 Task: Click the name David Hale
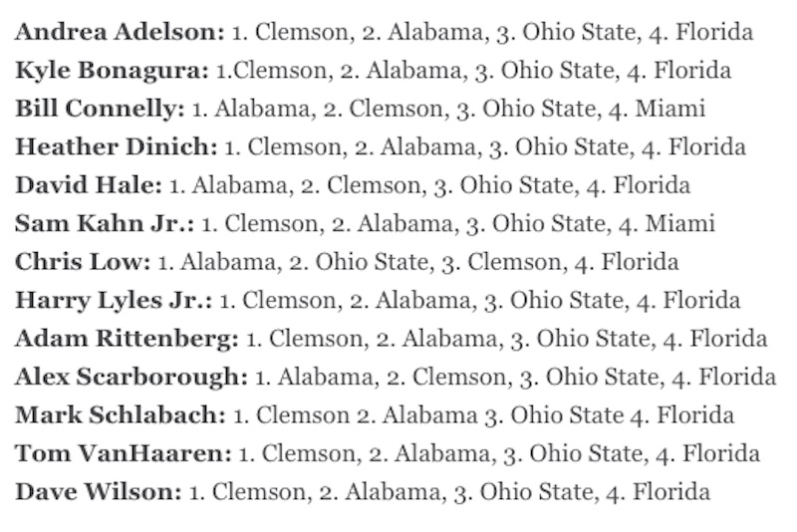tap(89, 185)
